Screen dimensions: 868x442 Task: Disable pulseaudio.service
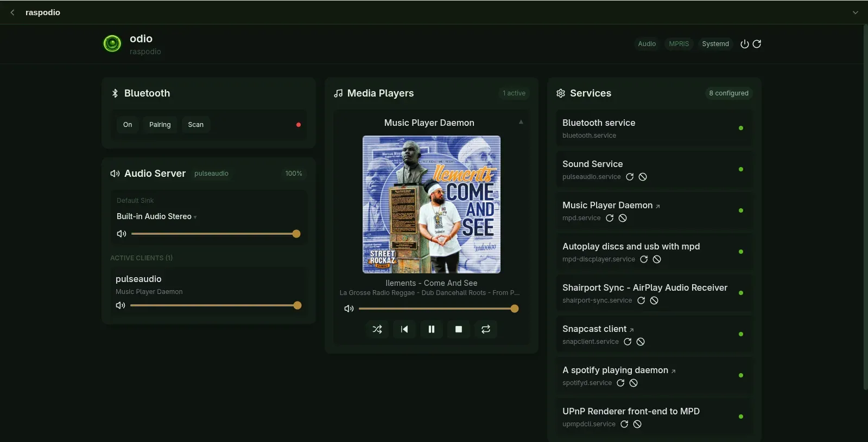coord(643,177)
